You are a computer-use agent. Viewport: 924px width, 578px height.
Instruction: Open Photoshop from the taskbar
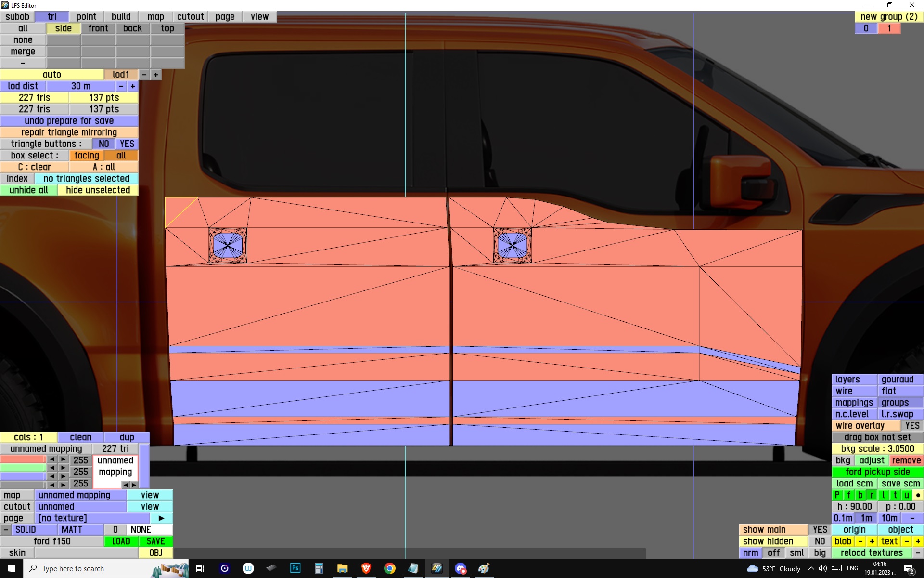coord(295,568)
